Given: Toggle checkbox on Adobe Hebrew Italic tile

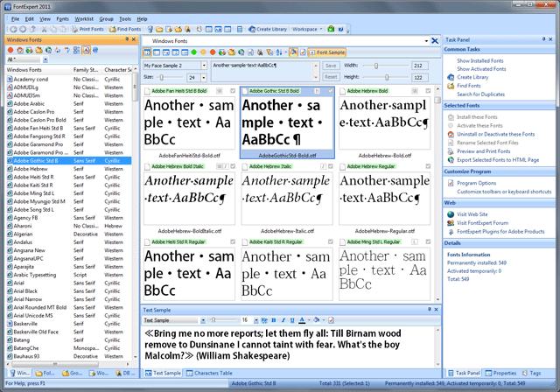Looking at the screenshot, I should point(331,166).
